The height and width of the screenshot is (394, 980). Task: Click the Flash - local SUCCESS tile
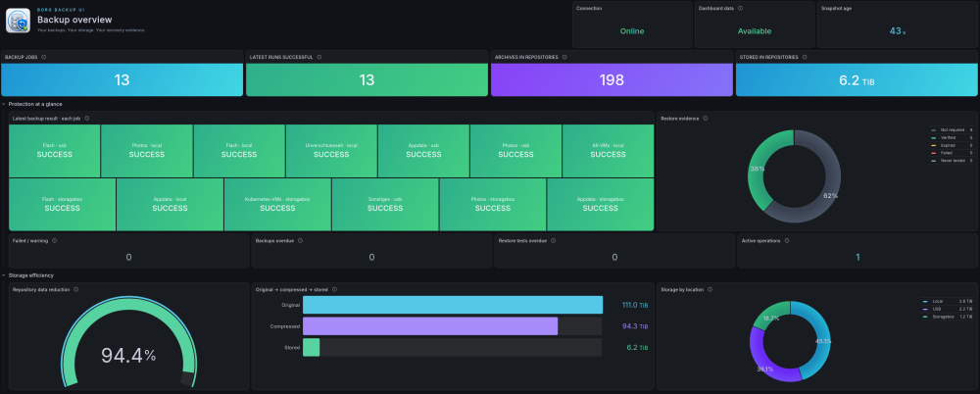click(239, 151)
